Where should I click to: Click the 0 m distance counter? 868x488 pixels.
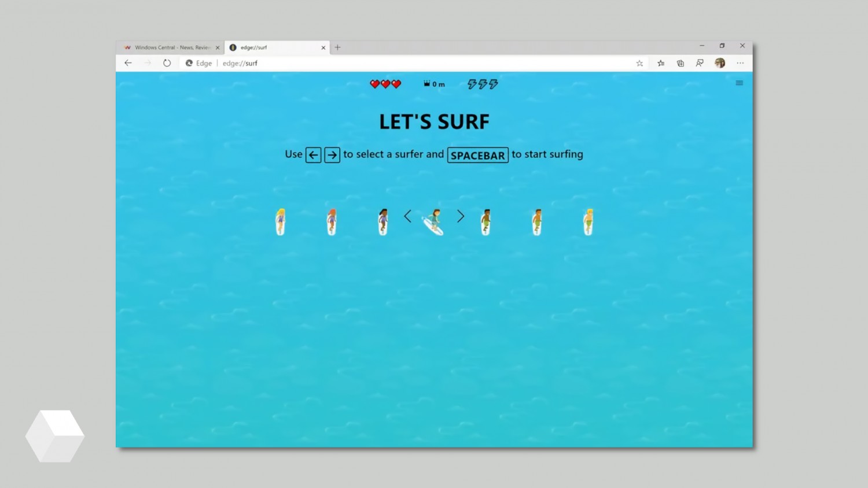coord(434,84)
